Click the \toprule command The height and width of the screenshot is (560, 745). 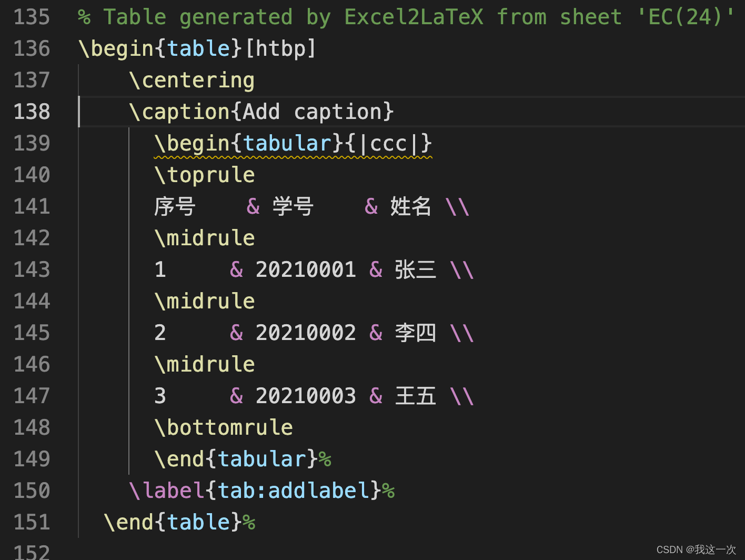coord(205,175)
